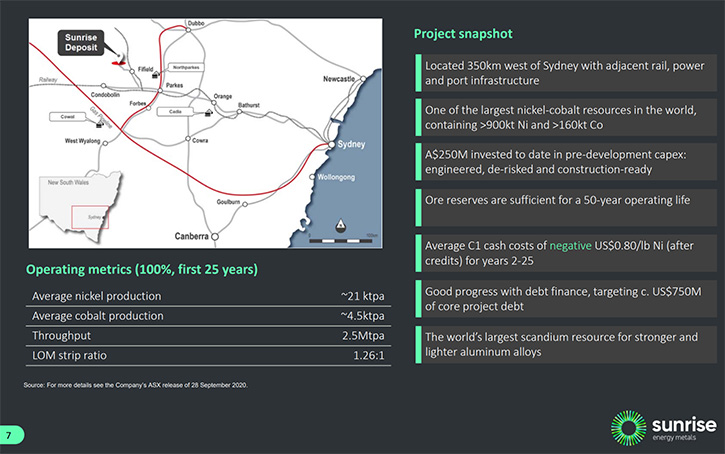Click the red Sunrise Deposit marker
This screenshot has width=725, height=454.
coord(119,62)
